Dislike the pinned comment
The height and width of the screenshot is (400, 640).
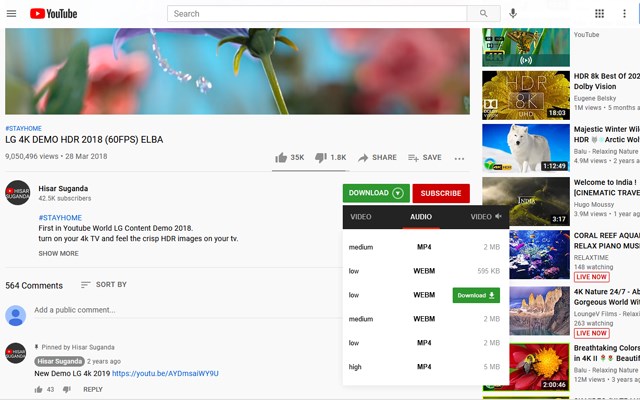(67, 389)
